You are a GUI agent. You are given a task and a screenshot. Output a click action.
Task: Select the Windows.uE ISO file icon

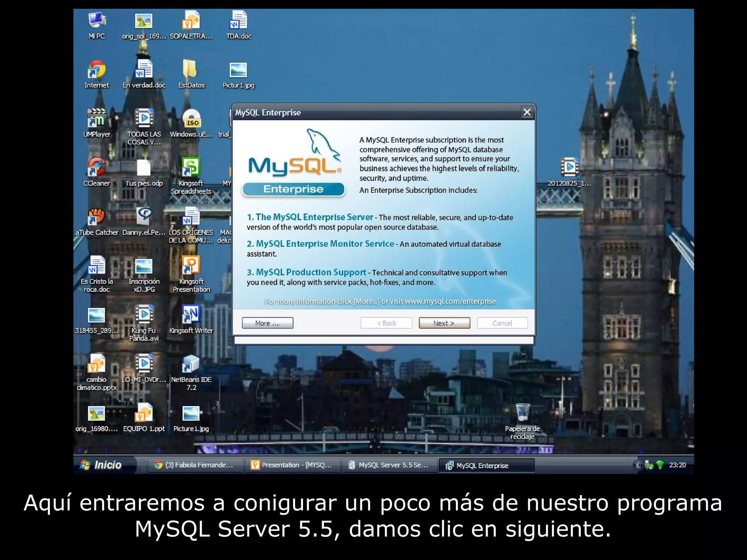coord(191,123)
